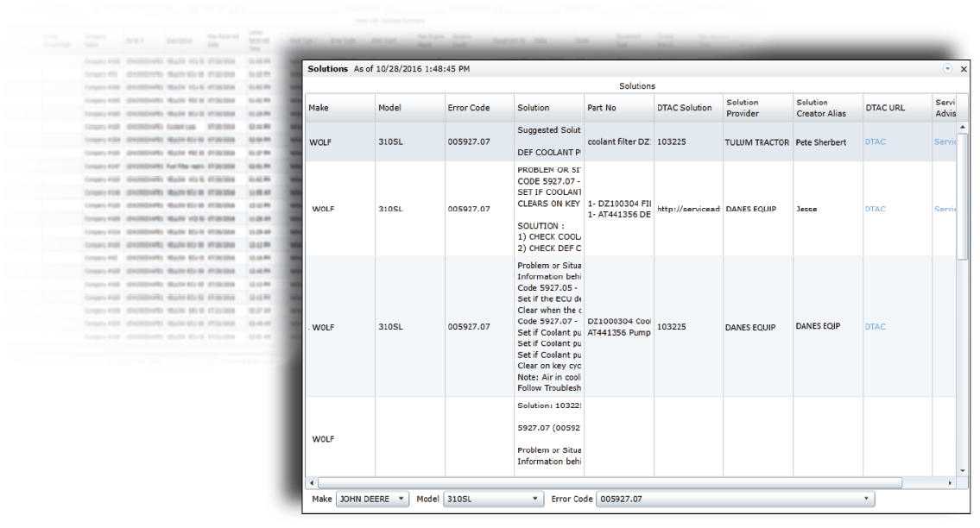This screenshot has width=980, height=528.
Task: Click the horizontal scrollbar right arrow
Action: [x=952, y=482]
